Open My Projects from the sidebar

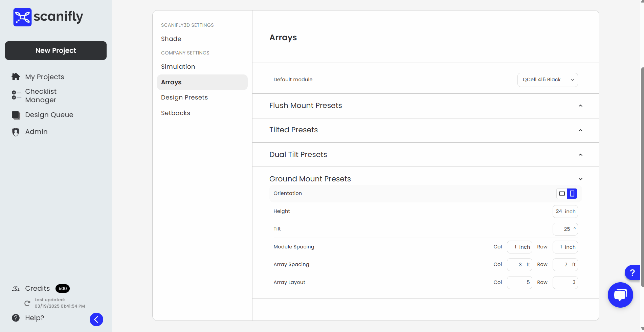[44, 77]
